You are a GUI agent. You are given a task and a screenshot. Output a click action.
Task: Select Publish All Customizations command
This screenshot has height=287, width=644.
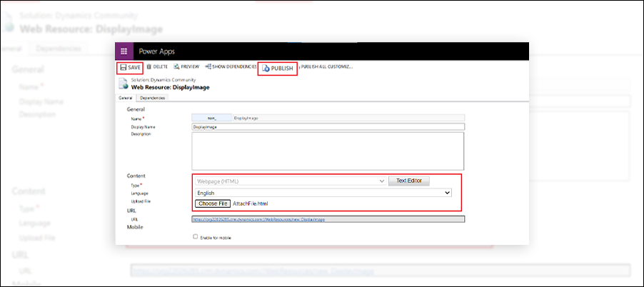(326, 66)
